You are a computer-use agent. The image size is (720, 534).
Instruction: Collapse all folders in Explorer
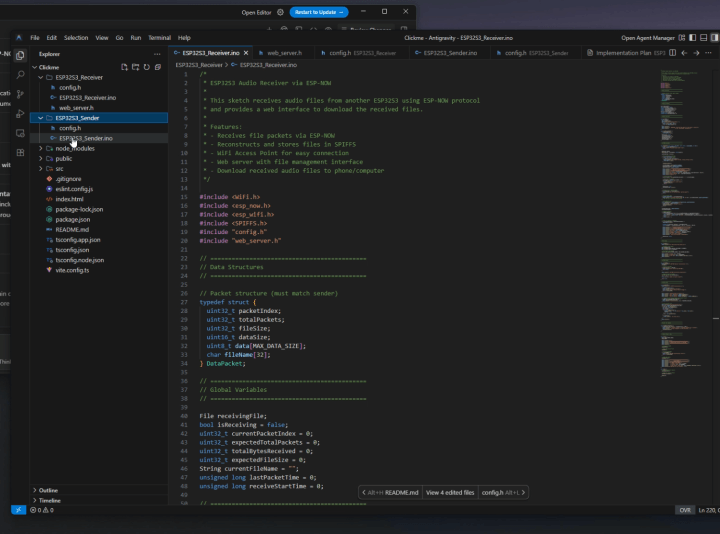tap(157, 67)
